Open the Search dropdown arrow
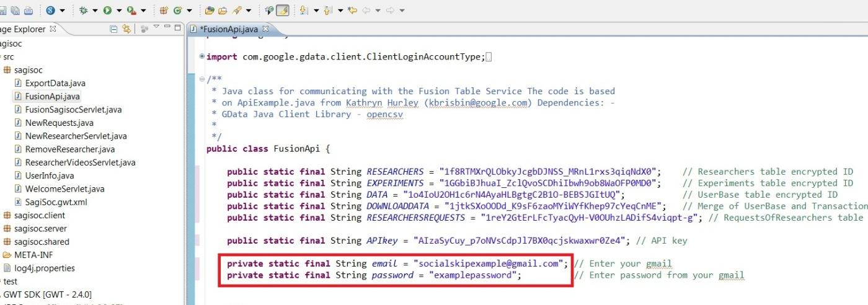 [x=249, y=10]
